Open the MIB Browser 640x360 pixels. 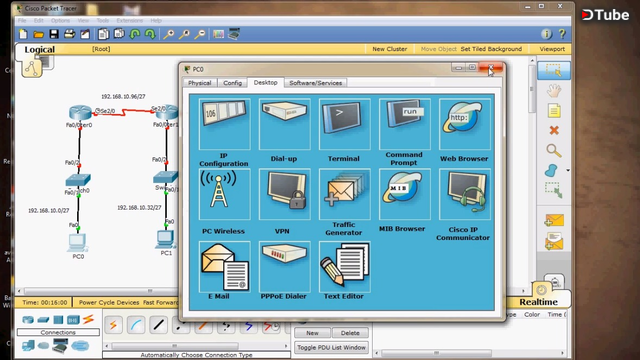[x=404, y=194]
